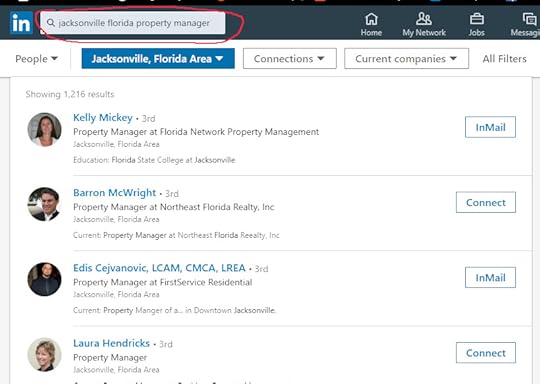Viewport: 540px width, 384px height.
Task: Click 'Current: Property Manger of a... in Downtown Jacksonville'
Action: (x=174, y=310)
